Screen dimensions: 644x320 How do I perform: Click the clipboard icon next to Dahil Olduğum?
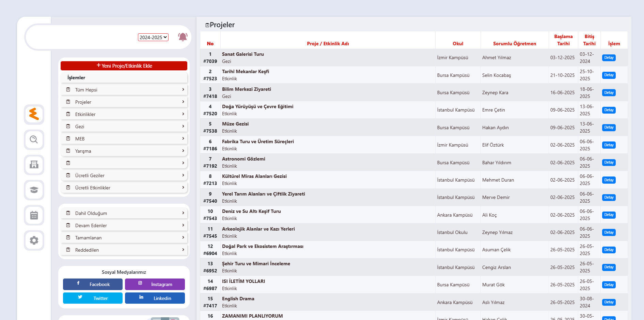68,213
